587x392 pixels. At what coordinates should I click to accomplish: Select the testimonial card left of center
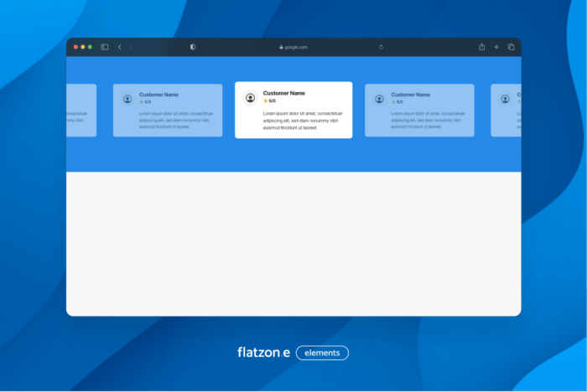168,110
